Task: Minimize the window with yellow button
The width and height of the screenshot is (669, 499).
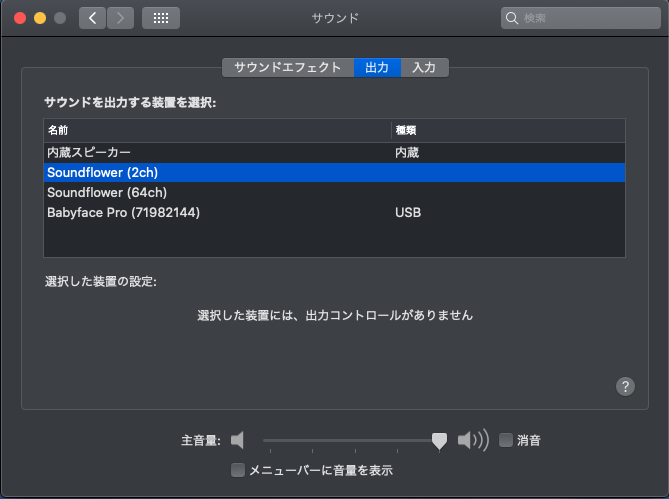Action: pyautogui.click(x=40, y=18)
